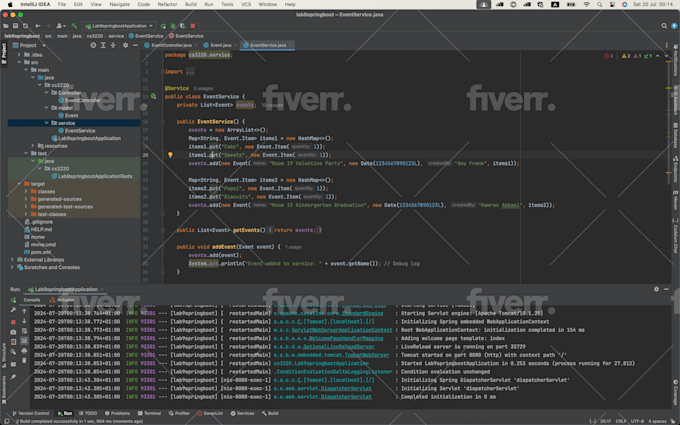Click the red errors indicator in the editor

click(608, 56)
